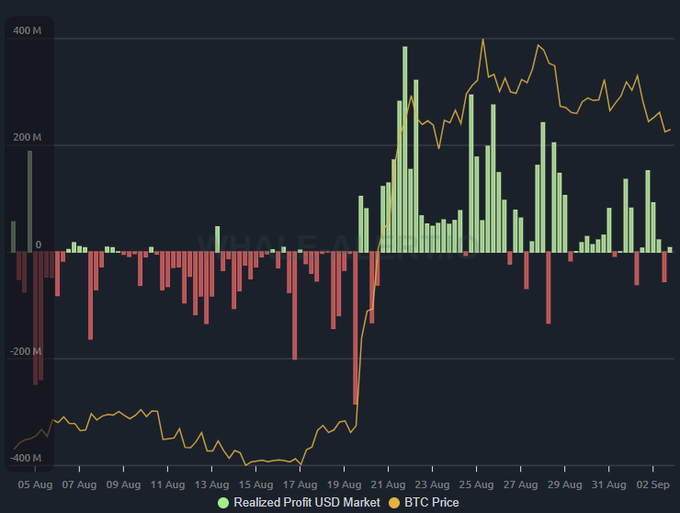Toggle the Realized Profit USD Market legend entry
680x513 pixels.
click(x=299, y=503)
